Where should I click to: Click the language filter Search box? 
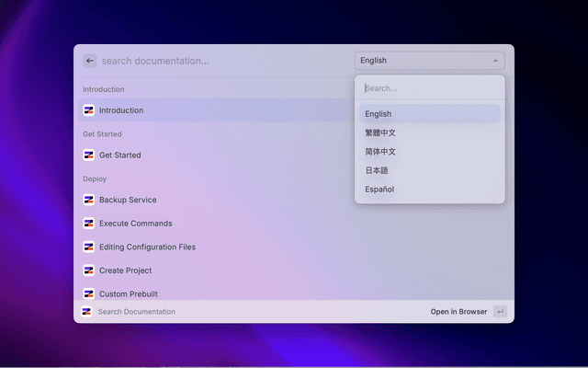click(429, 88)
